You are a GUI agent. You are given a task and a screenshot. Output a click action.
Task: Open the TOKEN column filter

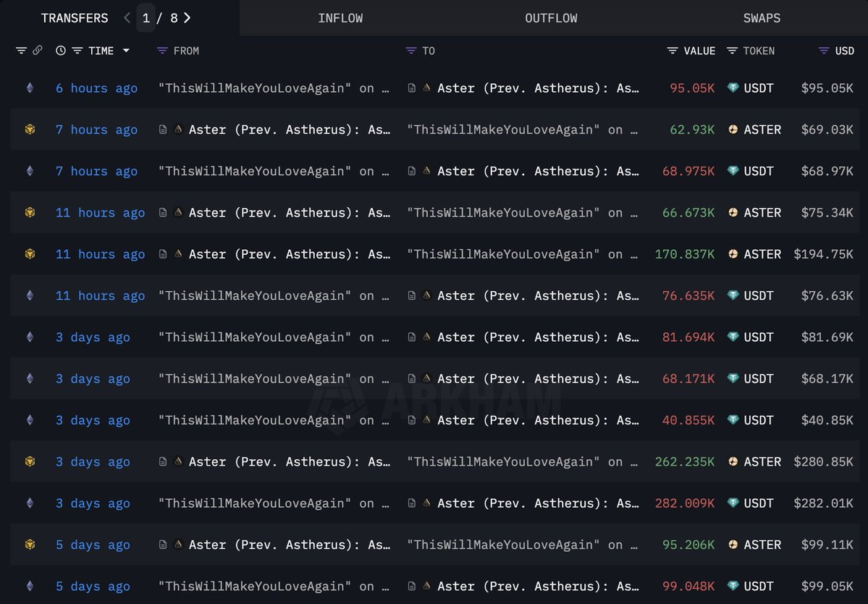click(x=732, y=51)
